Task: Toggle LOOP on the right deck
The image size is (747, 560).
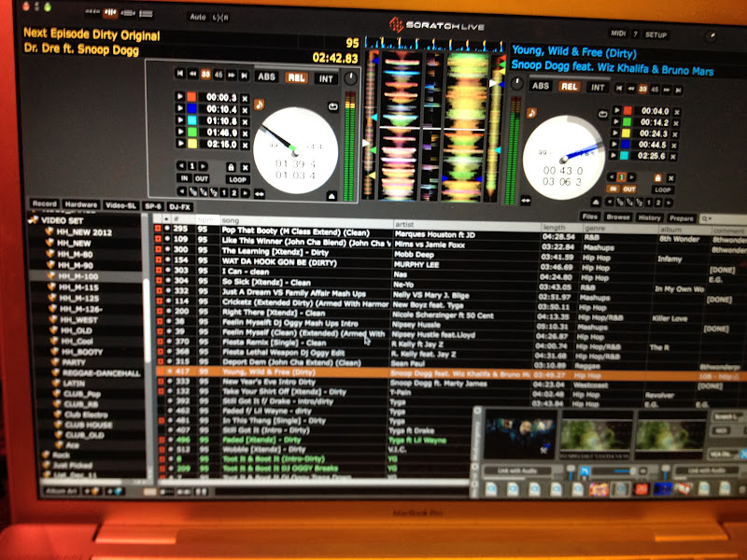Action: coord(662,189)
